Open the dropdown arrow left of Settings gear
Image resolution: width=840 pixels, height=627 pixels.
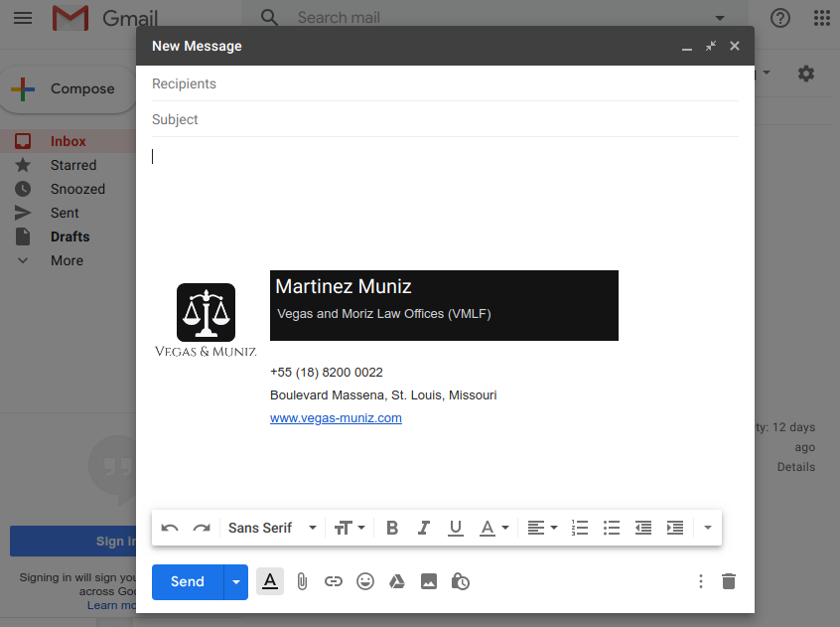pyautogui.click(x=767, y=73)
